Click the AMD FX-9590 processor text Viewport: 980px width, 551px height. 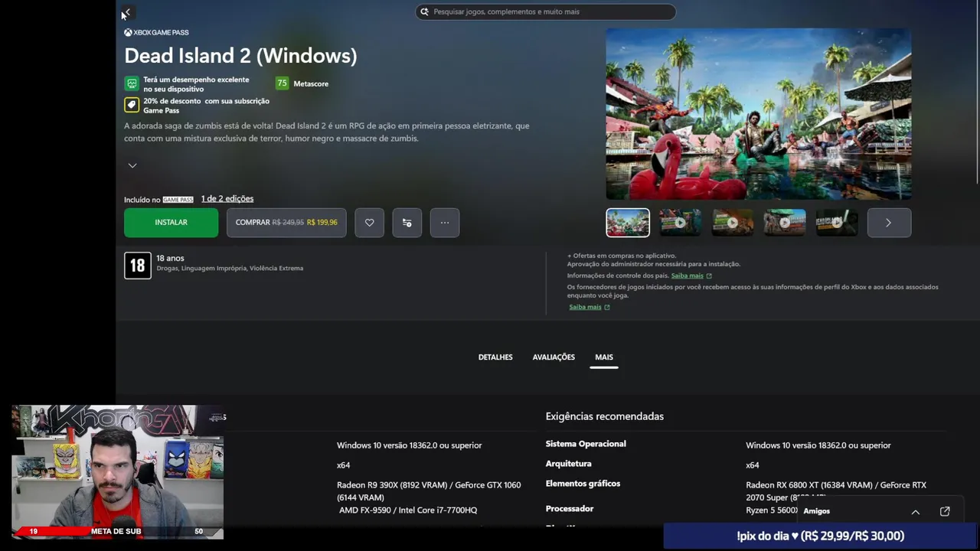(408, 510)
